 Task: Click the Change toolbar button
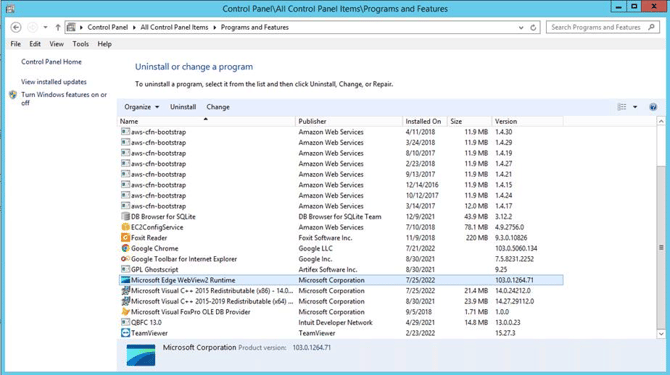pos(218,107)
